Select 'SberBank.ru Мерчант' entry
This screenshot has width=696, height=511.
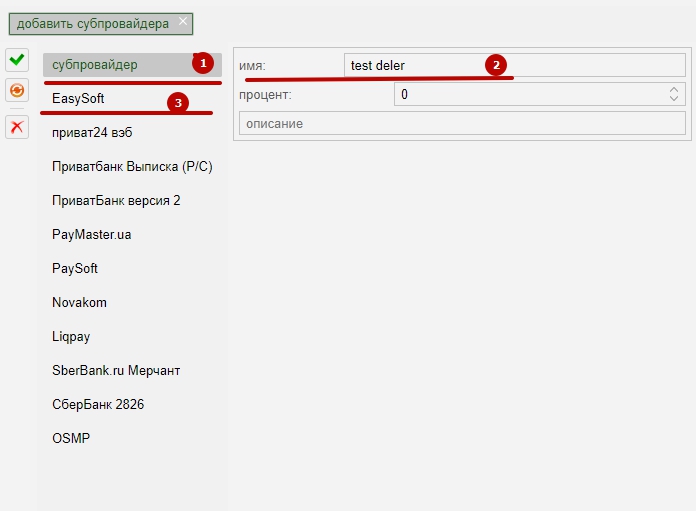(x=116, y=371)
